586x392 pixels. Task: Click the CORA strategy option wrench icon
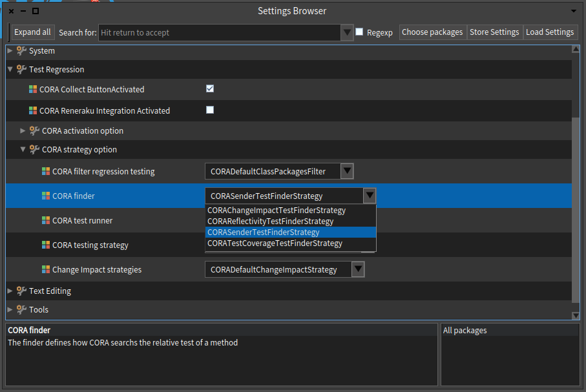pos(34,149)
